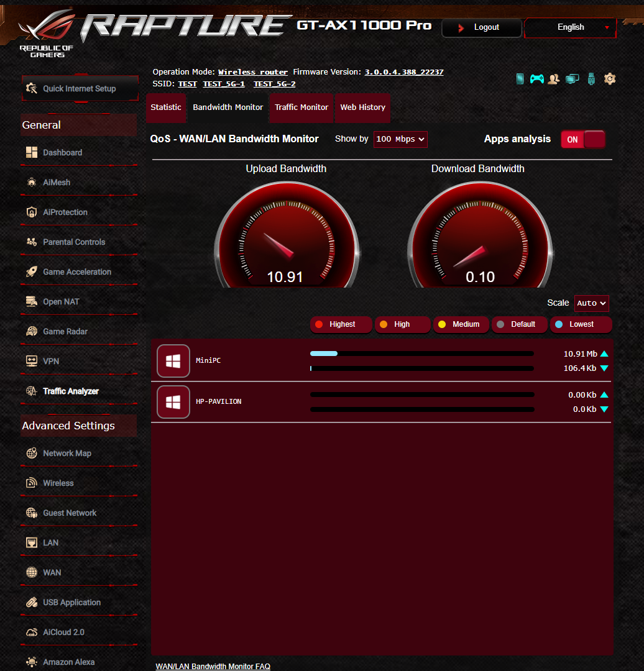The width and height of the screenshot is (644, 671).
Task: Switch to the Bandwidth Monitor tab
Action: point(228,108)
